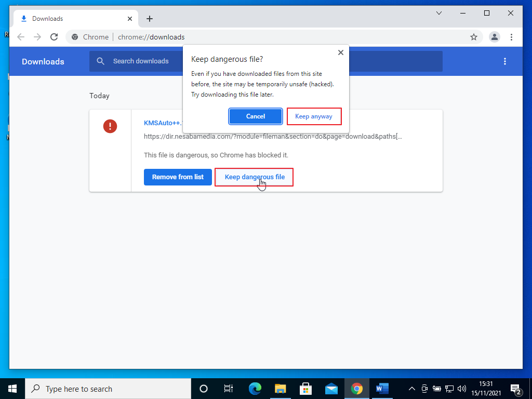The height and width of the screenshot is (399, 532).
Task: Open the Windows Start menu
Action: [12, 389]
